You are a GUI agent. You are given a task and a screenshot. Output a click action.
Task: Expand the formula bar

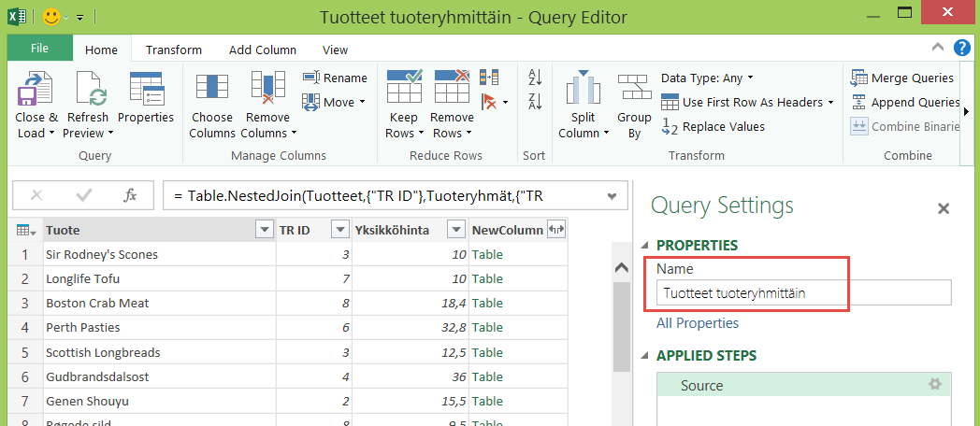pyautogui.click(x=612, y=196)
